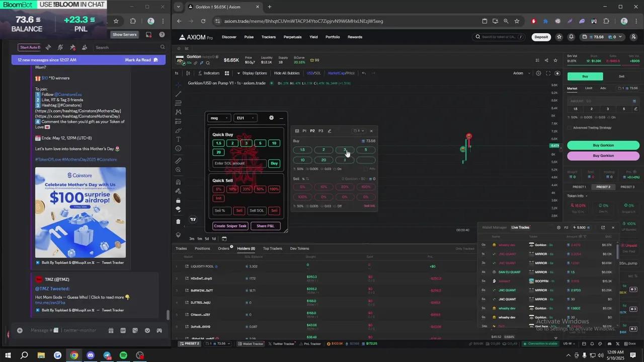Expand Display Options dropdown
This screenshot has width=644, height=362.
[252, 73]
